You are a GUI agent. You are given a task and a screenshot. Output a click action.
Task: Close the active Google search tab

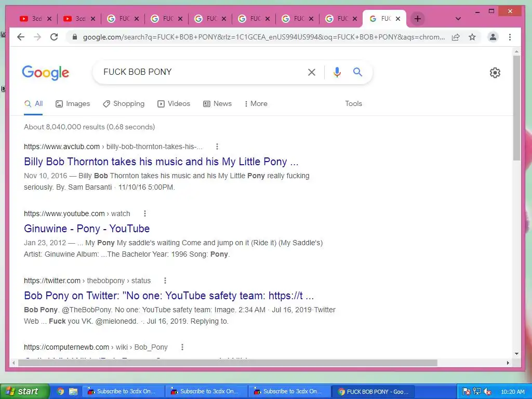398,19
